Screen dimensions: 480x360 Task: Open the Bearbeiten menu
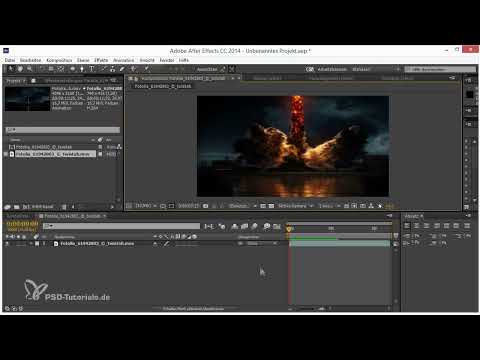click(x=30, y=60)
